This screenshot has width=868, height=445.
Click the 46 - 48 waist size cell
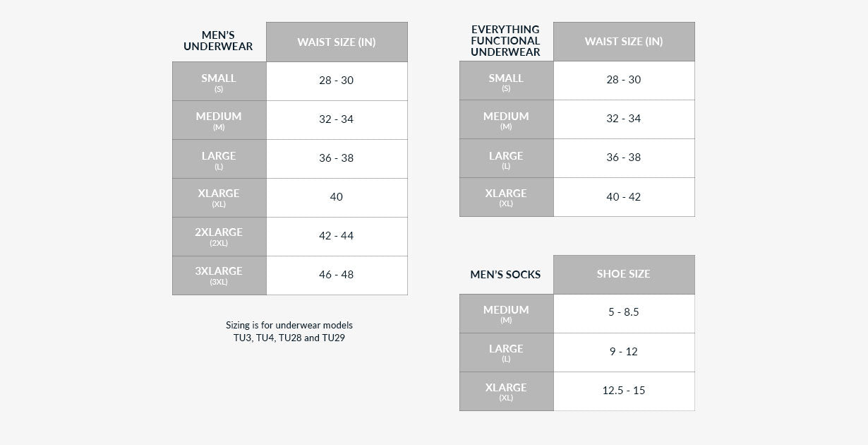pyautogui.click(x=337, y=275)
